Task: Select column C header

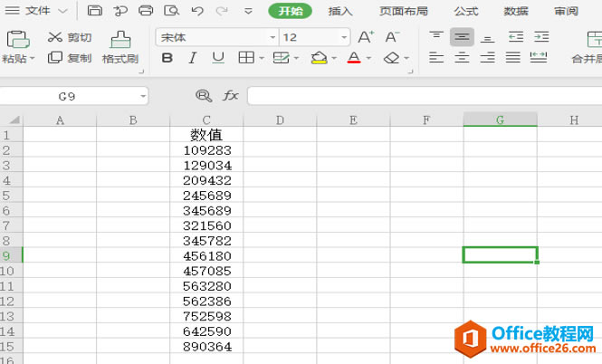Action: [206, 120]
